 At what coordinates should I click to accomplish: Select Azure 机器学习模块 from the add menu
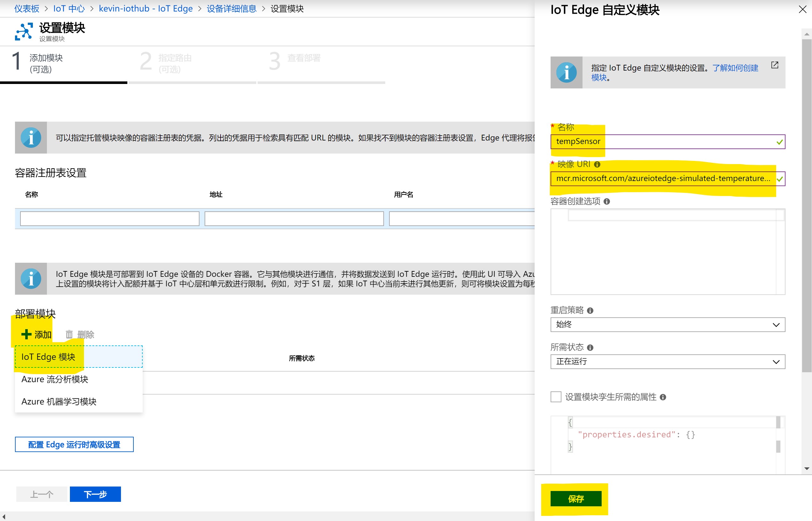coord(79,402)
